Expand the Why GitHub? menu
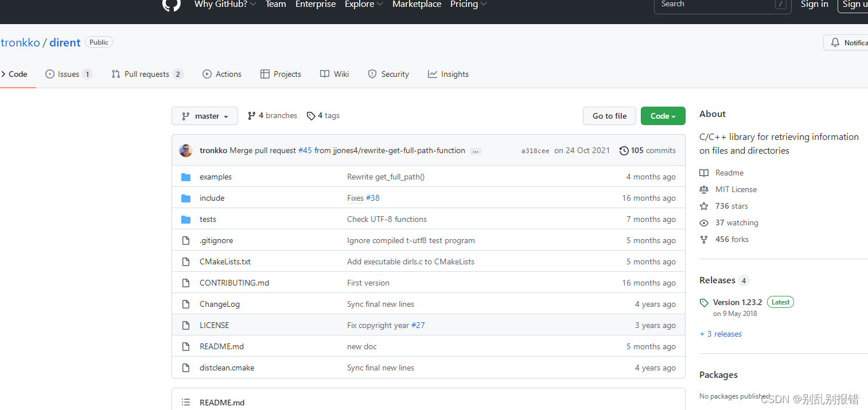The image size is (868, 410). click(x=225, y=4)
